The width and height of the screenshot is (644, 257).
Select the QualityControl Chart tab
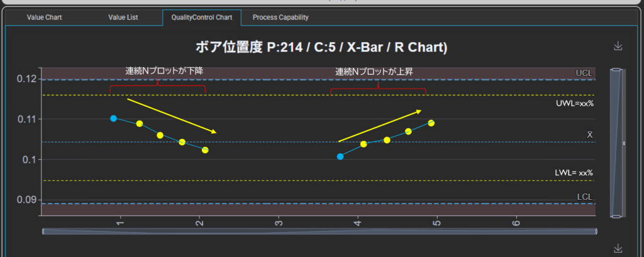tap(201, 18)
